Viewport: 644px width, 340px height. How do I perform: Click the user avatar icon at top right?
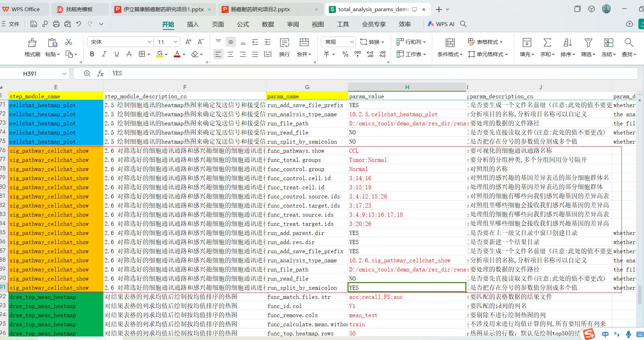click(x=606, y=9)
